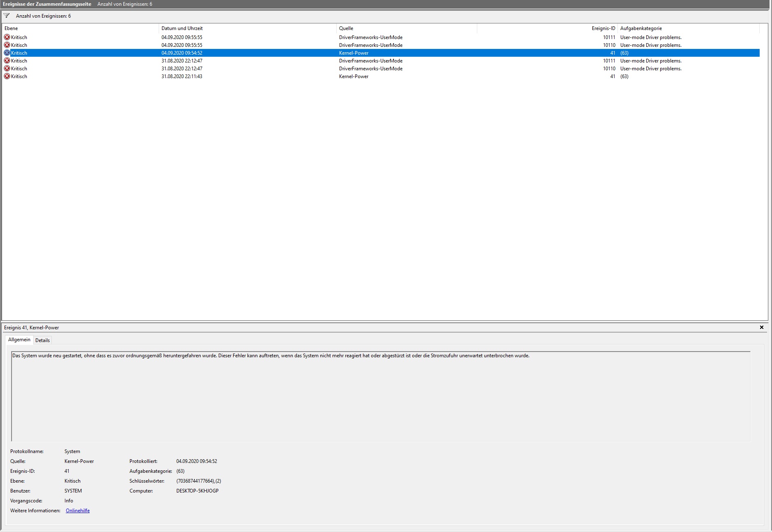Click Protokolliert value 04.09.2020 09:54:52

tap(196, 461)
